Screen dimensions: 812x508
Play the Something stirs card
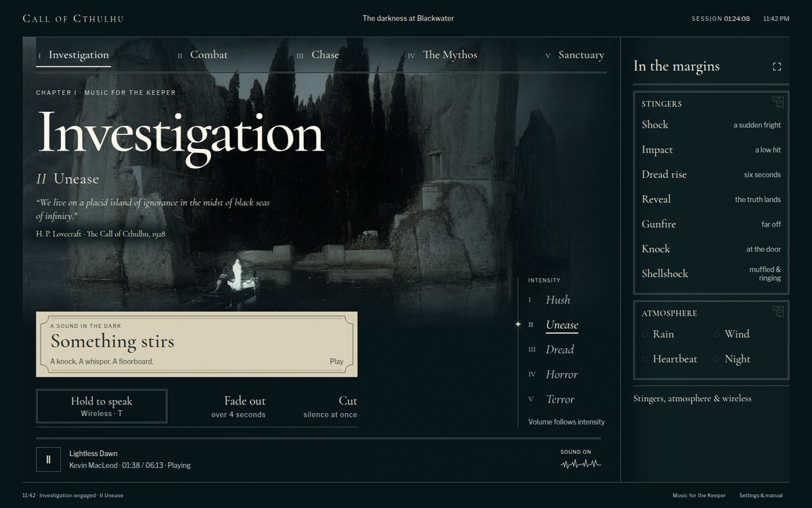click(197, 344)
